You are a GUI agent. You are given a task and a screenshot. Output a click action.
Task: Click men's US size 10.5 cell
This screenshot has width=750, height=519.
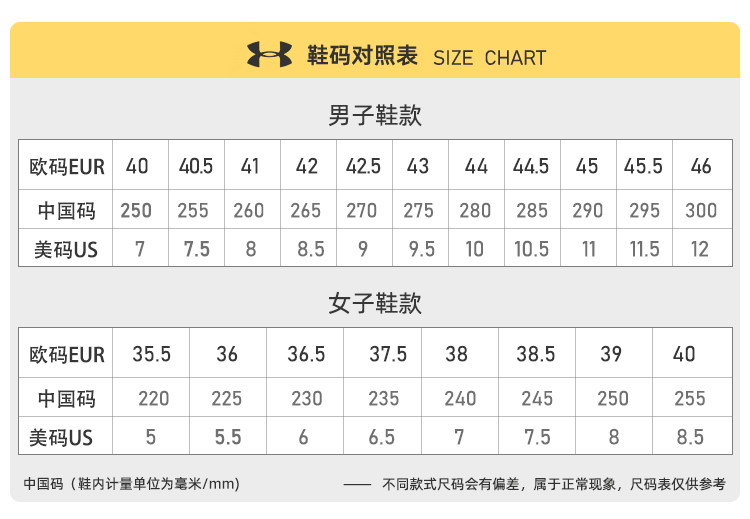coord(531,249)
